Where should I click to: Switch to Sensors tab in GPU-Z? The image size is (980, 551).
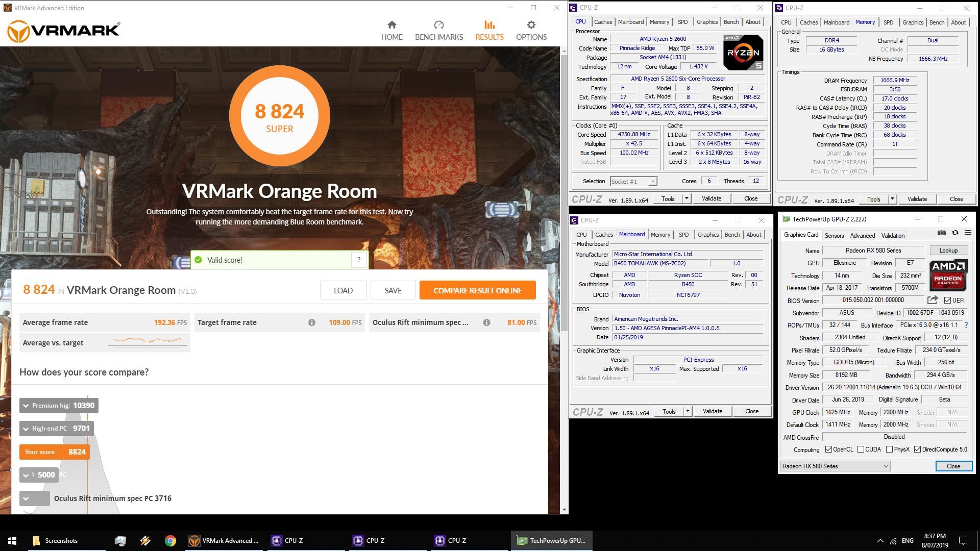tap(834, 236)
